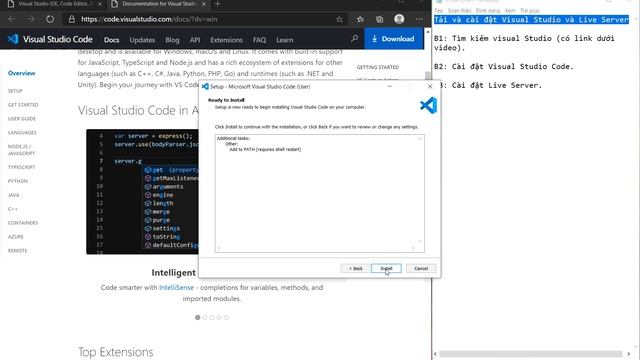This screenshot has height=360, width=640.
Task: Click the Install button in setup
Action: pos(386,268)
